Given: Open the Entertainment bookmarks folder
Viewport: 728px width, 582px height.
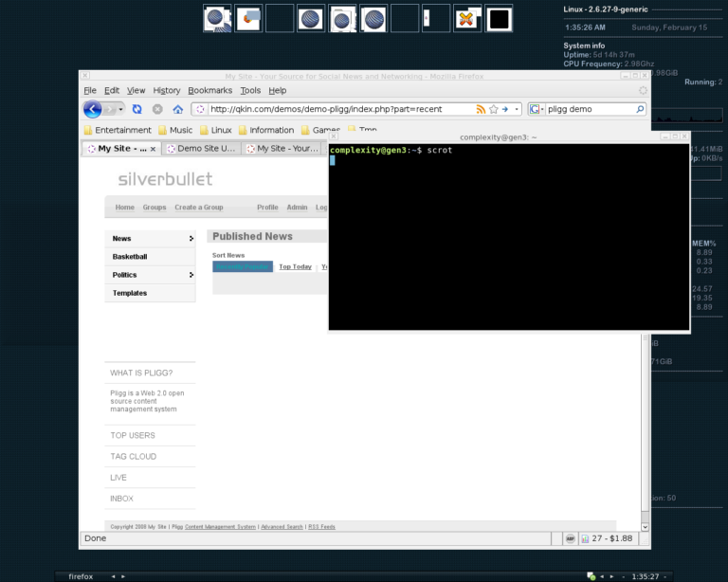Looking at the screenshot, I should point(117,130).
